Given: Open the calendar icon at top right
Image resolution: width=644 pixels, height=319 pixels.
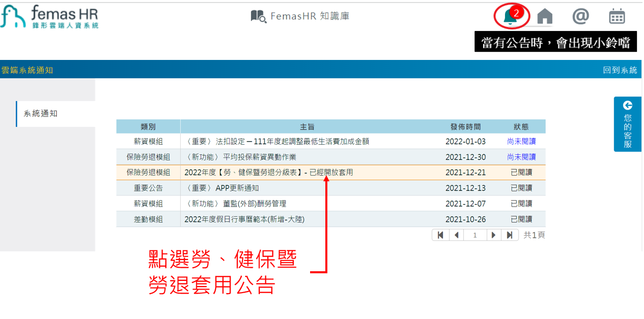Looking at the screenshot, I should click(617, 16).
